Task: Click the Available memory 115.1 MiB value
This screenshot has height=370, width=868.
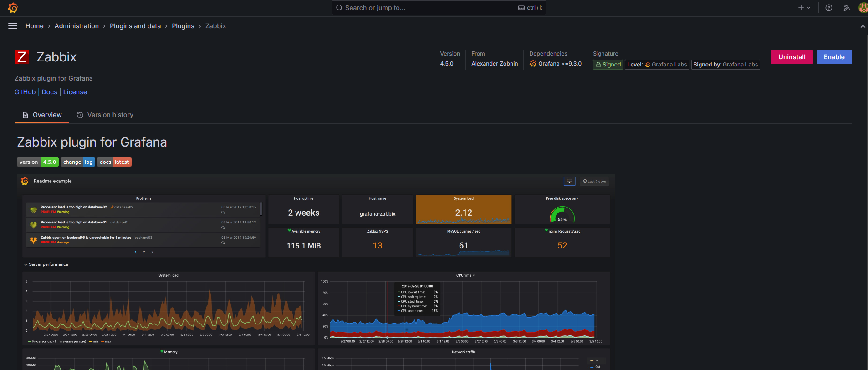Action: (x=304, y=246)
